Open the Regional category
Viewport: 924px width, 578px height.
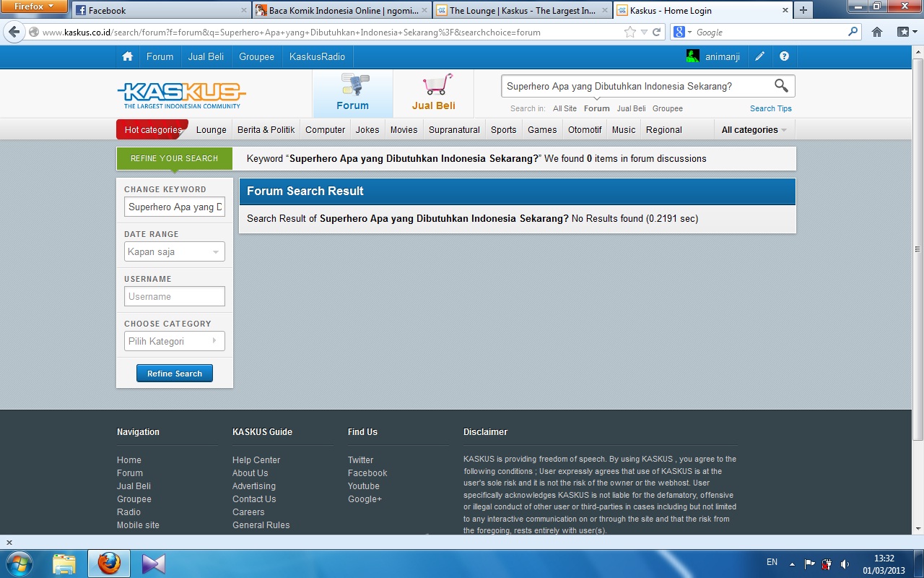point(664,130)
